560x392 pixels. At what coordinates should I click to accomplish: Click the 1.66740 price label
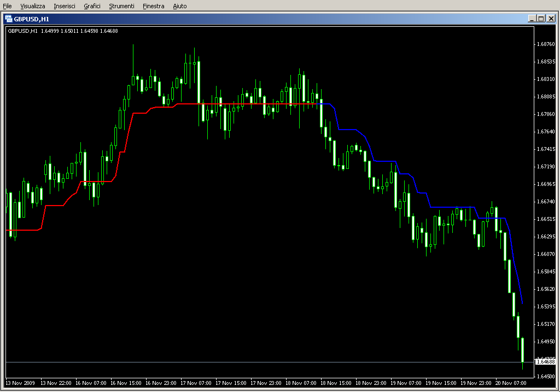point(546,202)
